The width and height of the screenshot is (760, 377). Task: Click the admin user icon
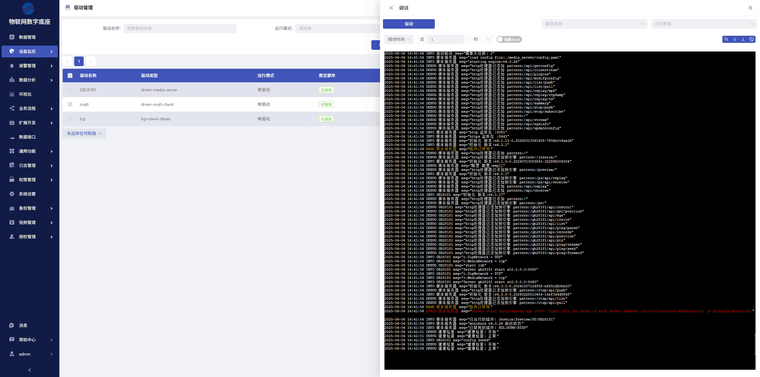coord(12,354)
